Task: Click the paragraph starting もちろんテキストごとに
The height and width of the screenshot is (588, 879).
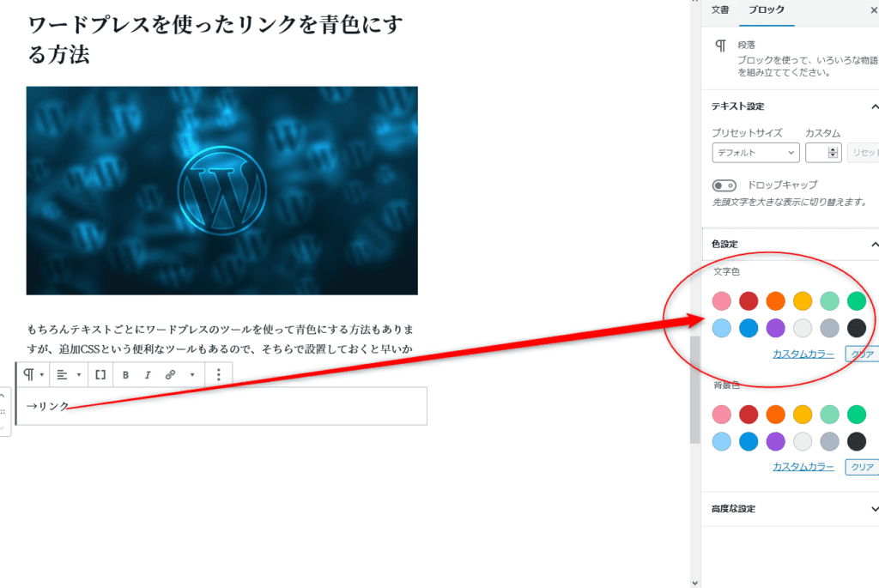Action: (221, 339)
